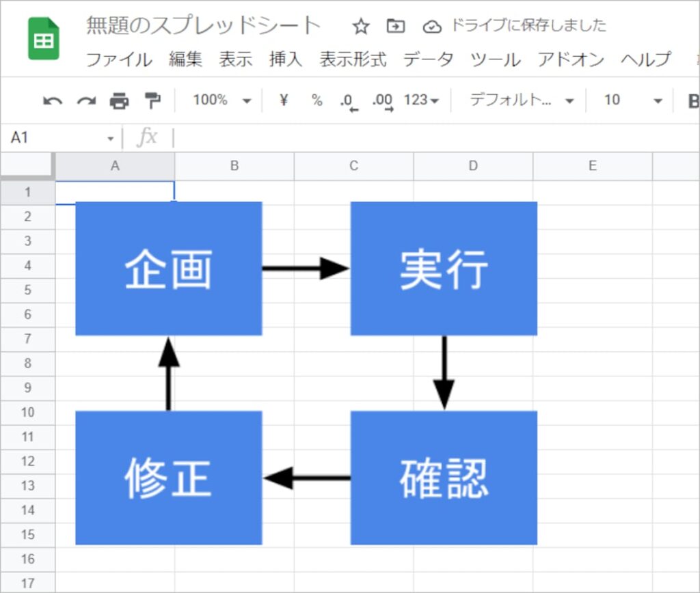The width and height of the screenshot is (700, 593).
Task: Expand the 100% zoom dropdown
Action: 222,100
